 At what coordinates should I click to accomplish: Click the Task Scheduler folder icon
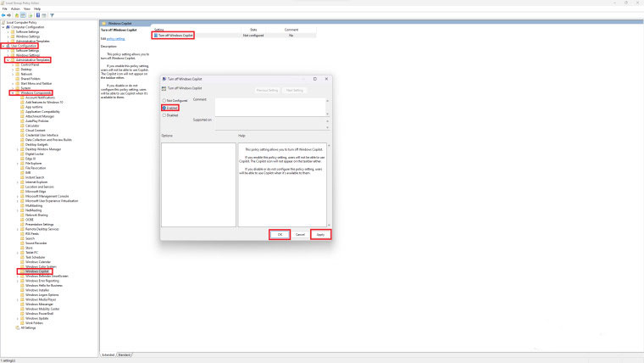(22, 257)
